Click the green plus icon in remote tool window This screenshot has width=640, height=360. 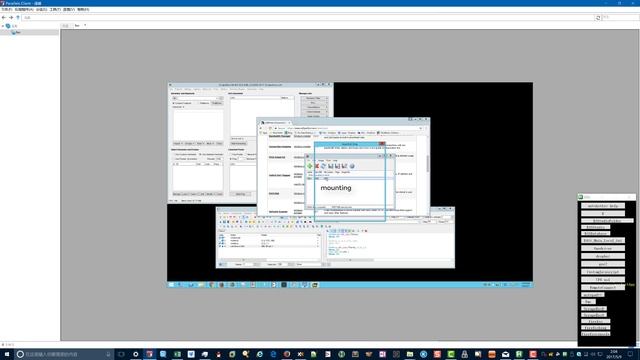[x=310, y=166]
